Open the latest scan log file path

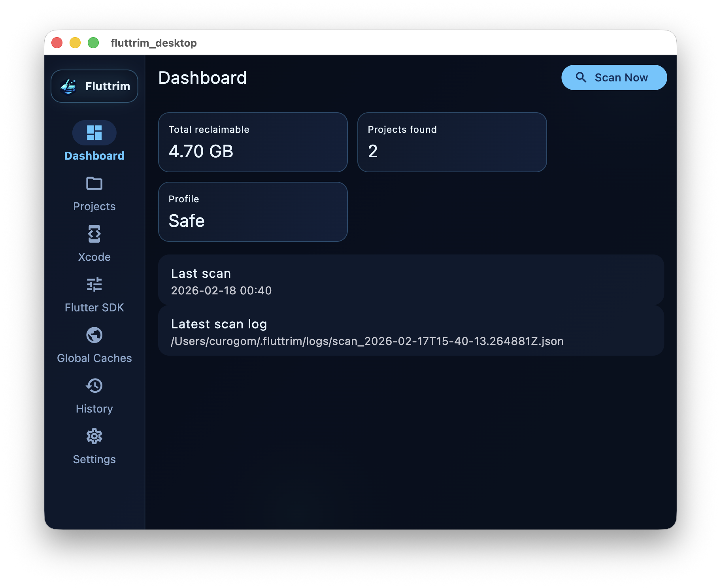(x=367, y=341)
